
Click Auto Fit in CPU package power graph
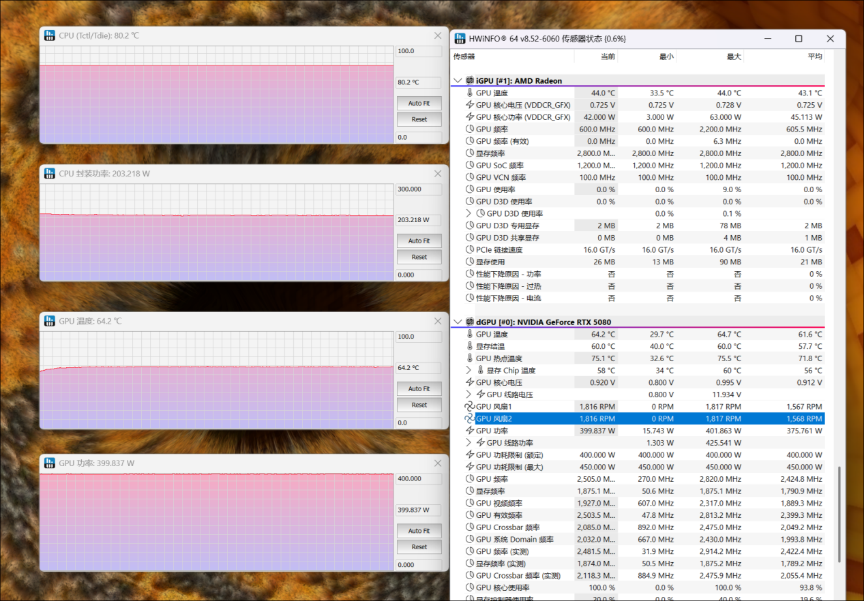click(419, 241)
